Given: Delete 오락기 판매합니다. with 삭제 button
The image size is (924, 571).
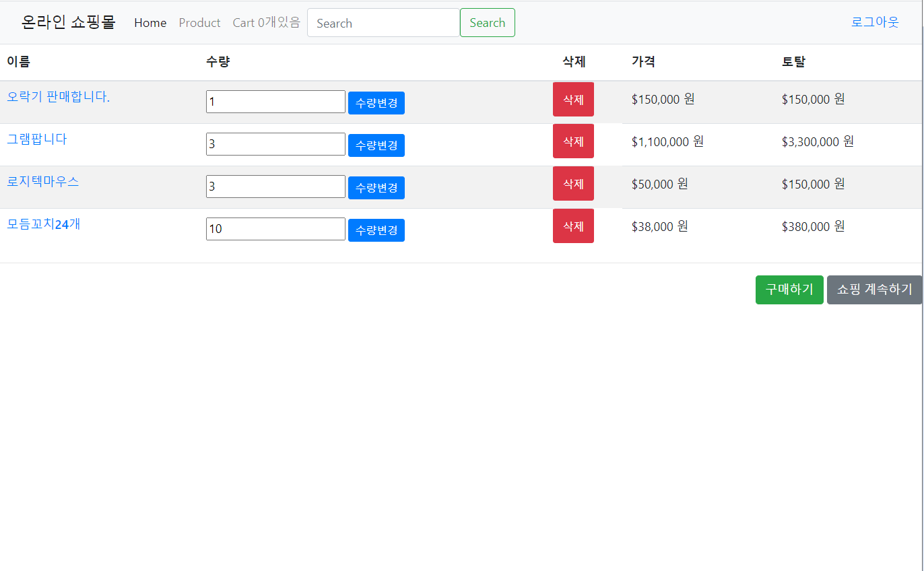Looking at the screenshot, I should point(573,100).
